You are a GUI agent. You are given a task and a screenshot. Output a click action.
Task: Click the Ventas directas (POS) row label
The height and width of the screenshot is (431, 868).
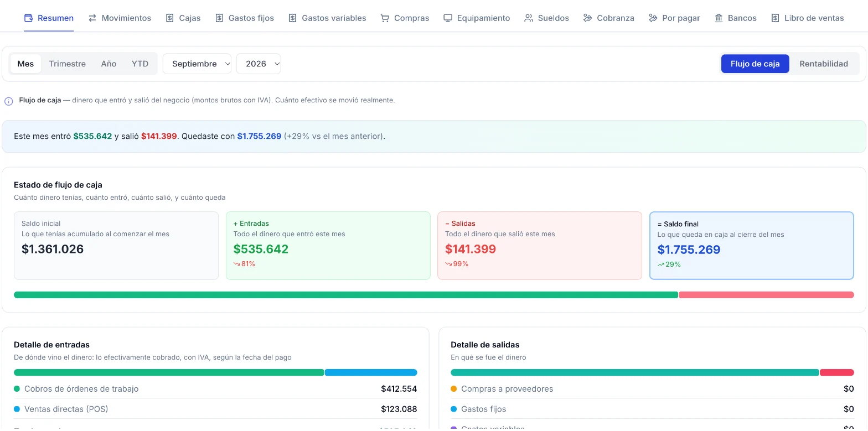pyautogui.click(x=66, y=409)
